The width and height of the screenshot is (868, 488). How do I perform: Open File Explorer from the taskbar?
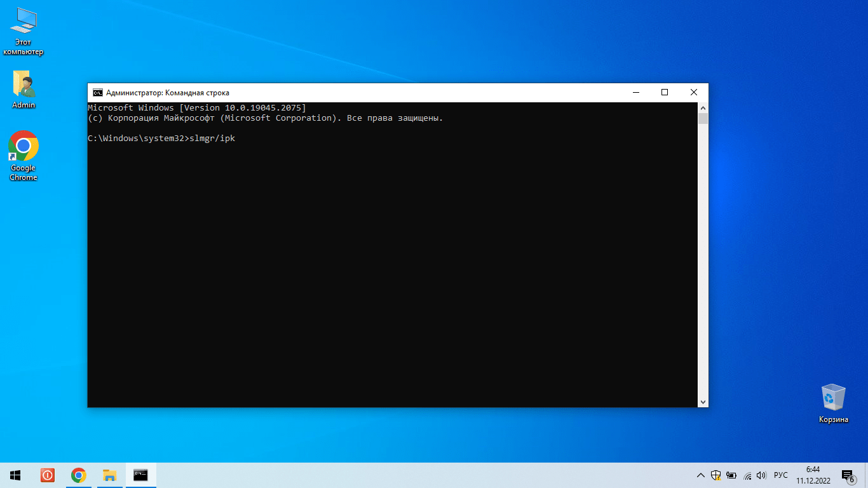[110, 475]
